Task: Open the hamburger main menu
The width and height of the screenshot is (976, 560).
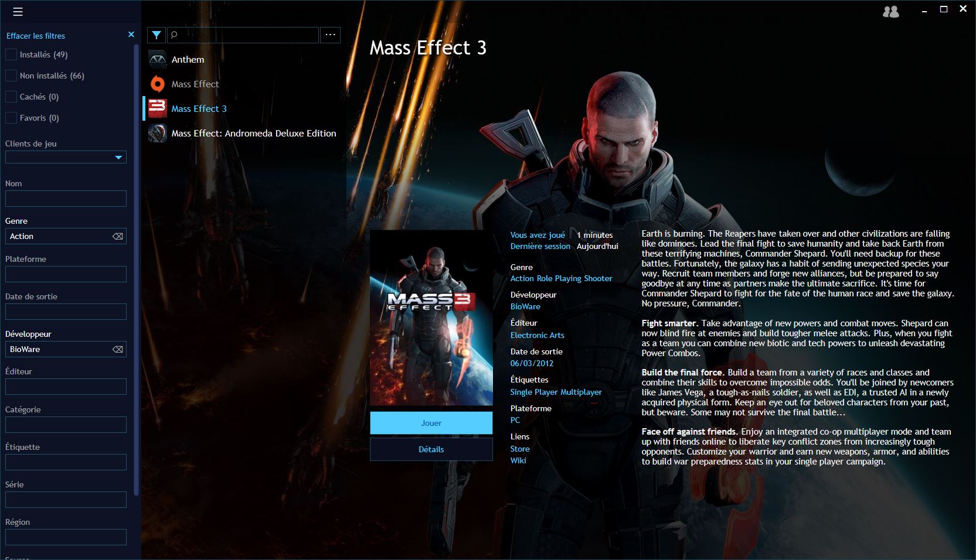Action: pos(18,12)
